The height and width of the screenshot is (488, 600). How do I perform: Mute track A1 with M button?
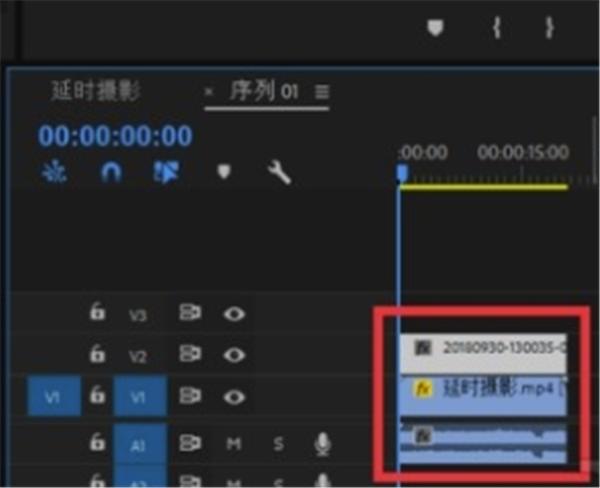(234, 444)
